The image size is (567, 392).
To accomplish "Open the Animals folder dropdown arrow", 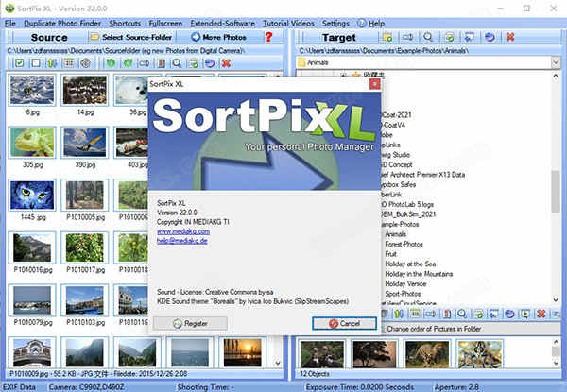I will tap(556, 62).
